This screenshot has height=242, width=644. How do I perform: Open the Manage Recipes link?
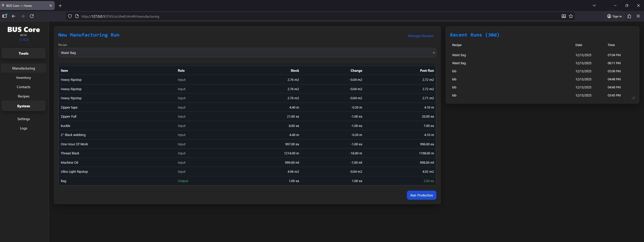tap(420, 36)
